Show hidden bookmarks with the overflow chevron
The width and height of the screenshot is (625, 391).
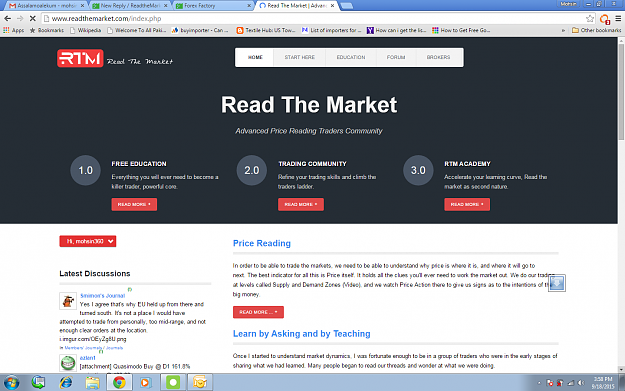click(563, 30)
